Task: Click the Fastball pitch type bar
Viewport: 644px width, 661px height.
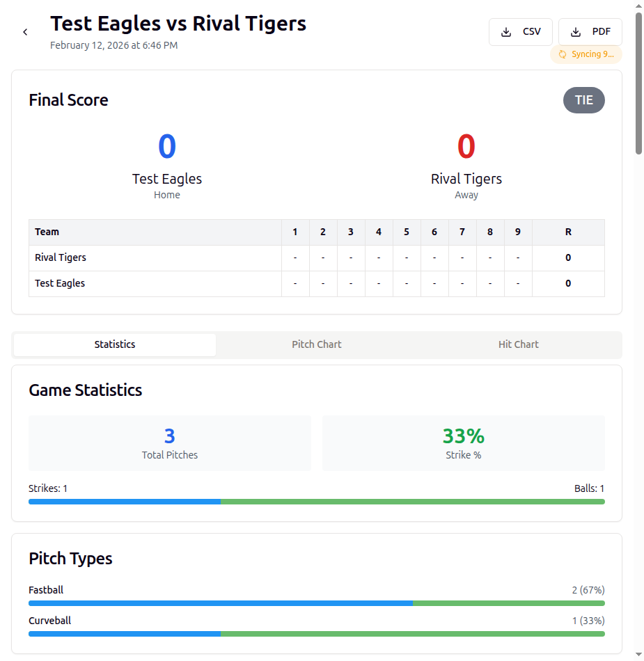Action: (x=317, y=603)
